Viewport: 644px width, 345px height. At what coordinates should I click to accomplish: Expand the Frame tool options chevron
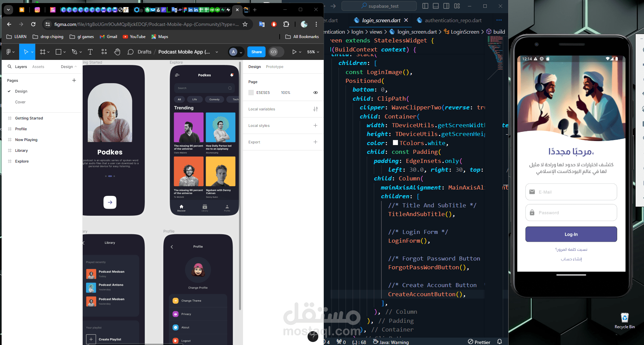[48, 52]
